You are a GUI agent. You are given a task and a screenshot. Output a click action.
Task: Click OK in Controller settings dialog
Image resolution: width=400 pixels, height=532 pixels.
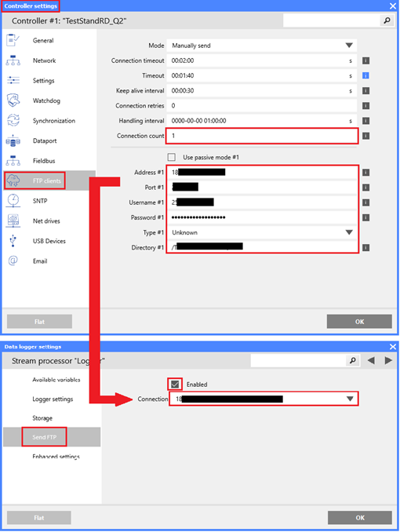click(359, 321)
